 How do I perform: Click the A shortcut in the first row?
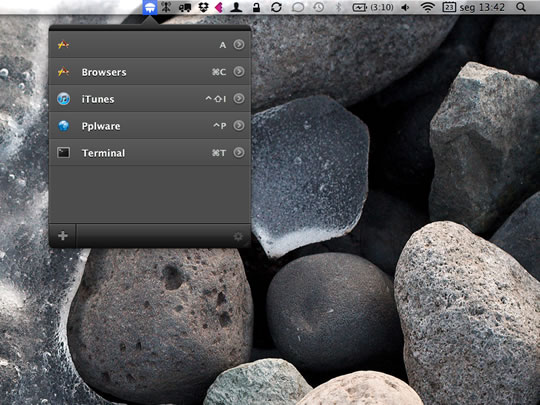tap(223, 45)
